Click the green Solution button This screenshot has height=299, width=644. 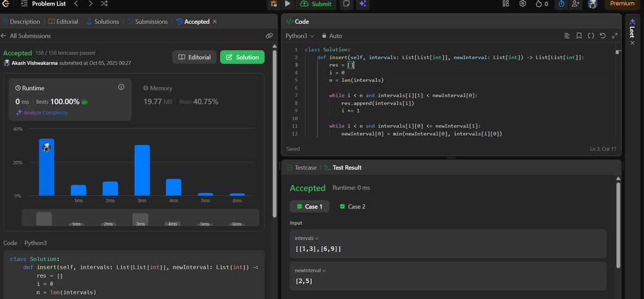(x=242, y=57)
